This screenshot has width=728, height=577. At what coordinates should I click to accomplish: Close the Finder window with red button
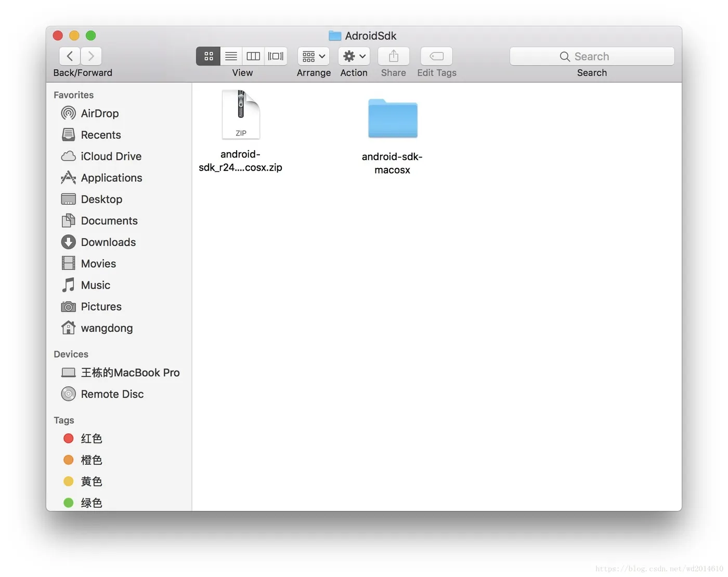pyautogui.click(x=58, y=35)
